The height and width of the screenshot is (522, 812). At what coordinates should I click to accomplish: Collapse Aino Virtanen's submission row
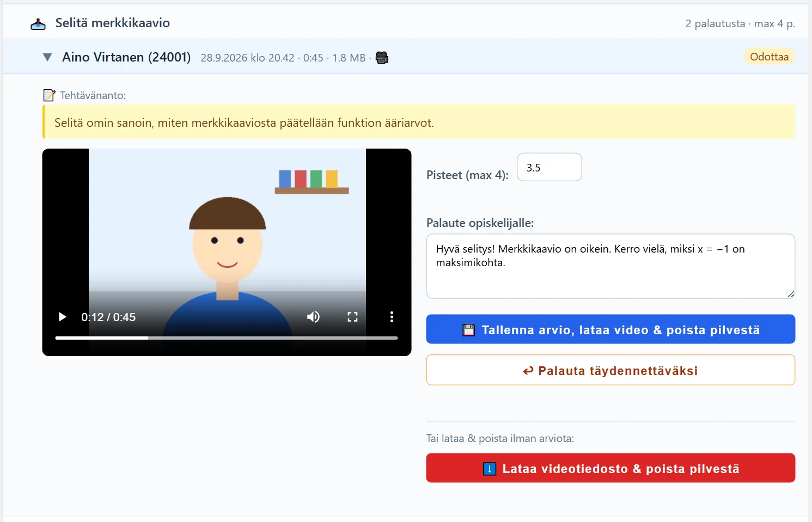47,57
